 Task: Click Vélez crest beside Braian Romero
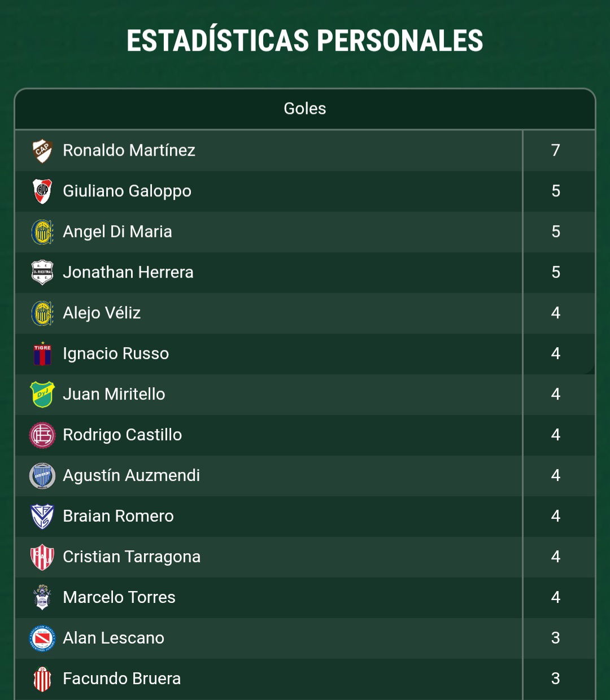(42, 517)
